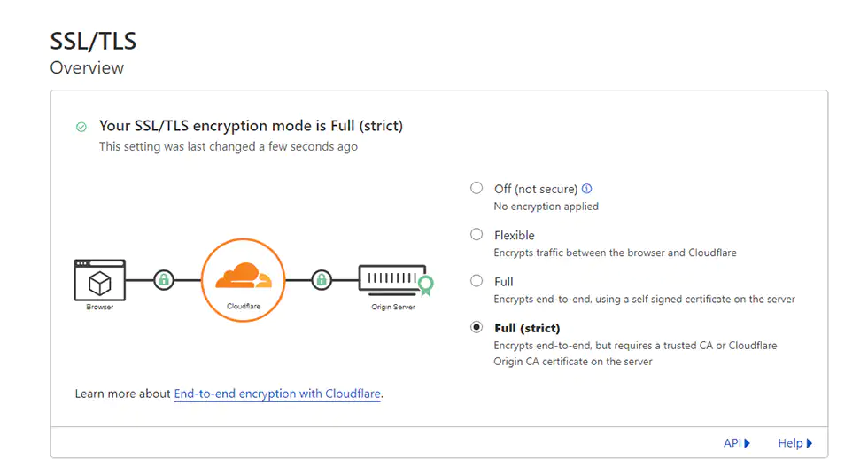Click the green success checkmark icon

point(81,127)
